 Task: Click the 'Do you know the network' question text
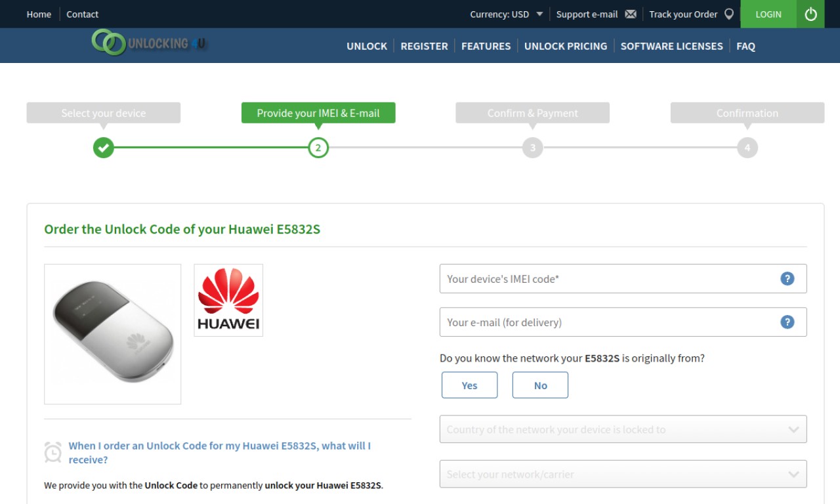click(x=572, y=358)
